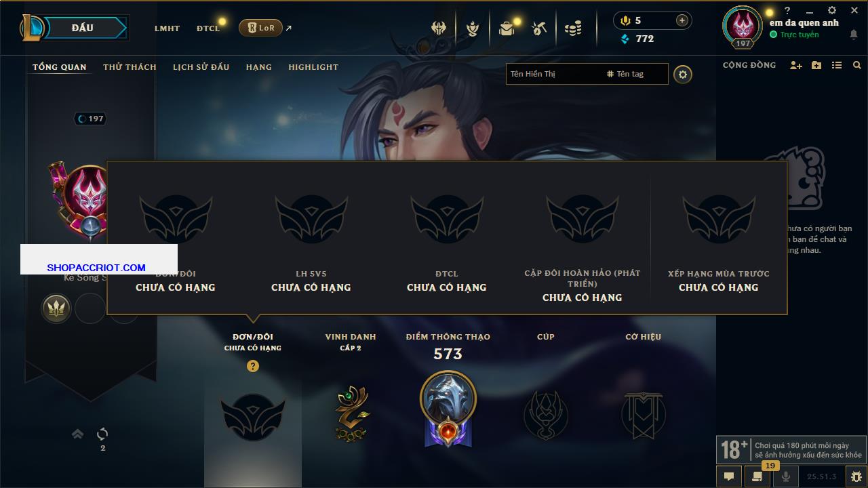This screenshot has height=488, width=868.
Task: Open the Collection backpack icon
Action: point(507,28)
